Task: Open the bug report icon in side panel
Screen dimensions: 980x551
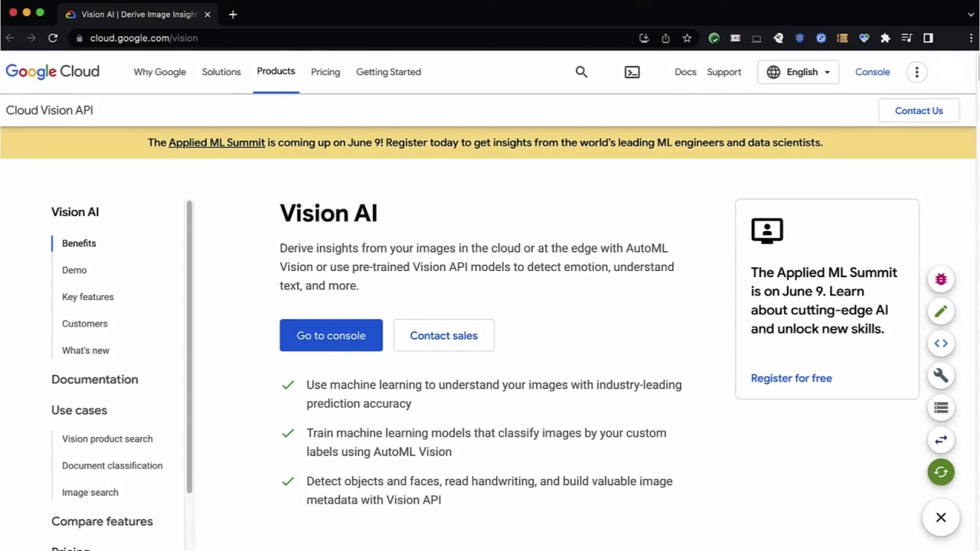Action: pos(941,279)
